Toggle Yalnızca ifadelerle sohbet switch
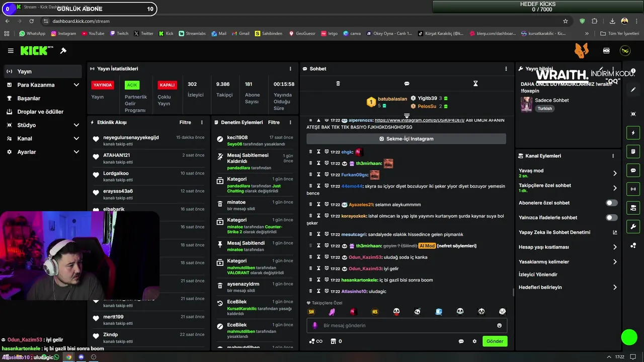 pos(611,218)
